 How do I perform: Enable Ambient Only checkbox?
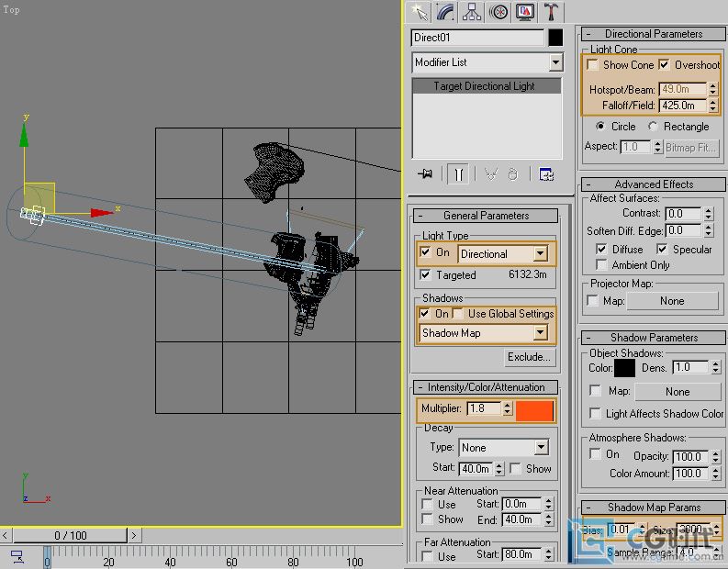tap(601, 265)
